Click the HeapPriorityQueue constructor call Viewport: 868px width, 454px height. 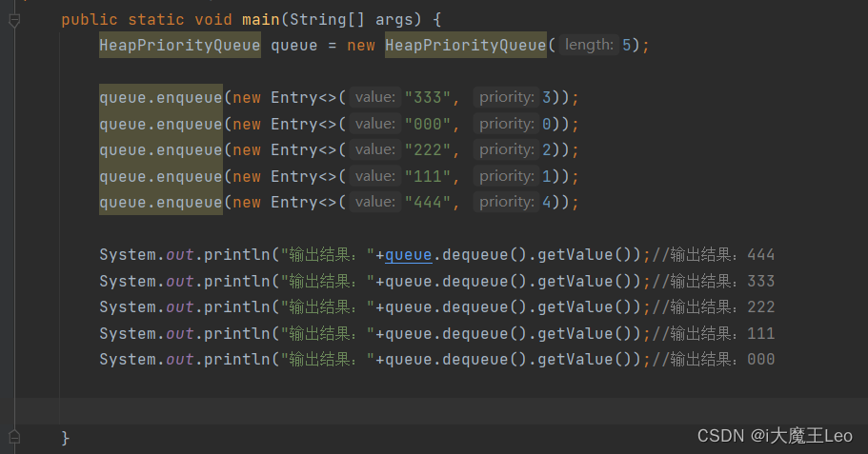(x=466, y=46)
